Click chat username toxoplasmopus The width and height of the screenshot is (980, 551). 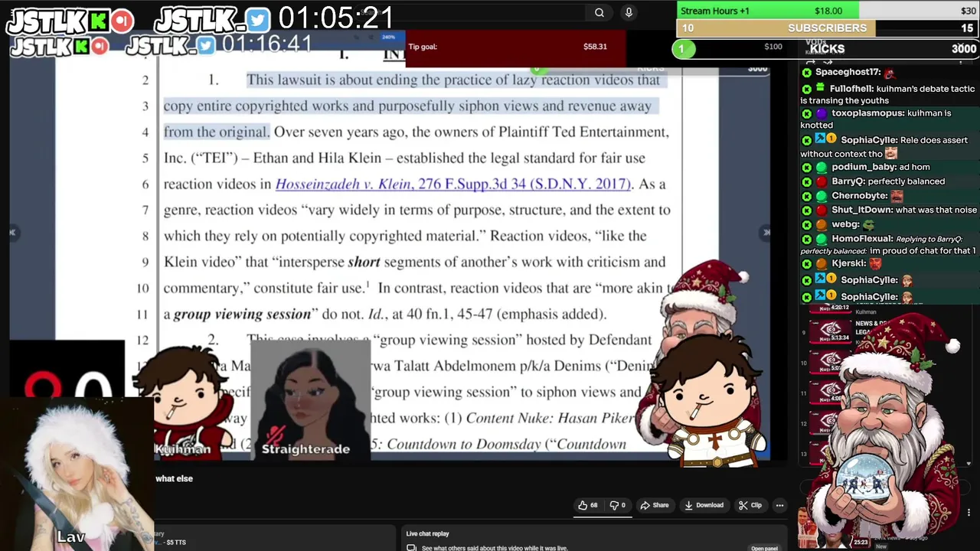click(867, 113)
